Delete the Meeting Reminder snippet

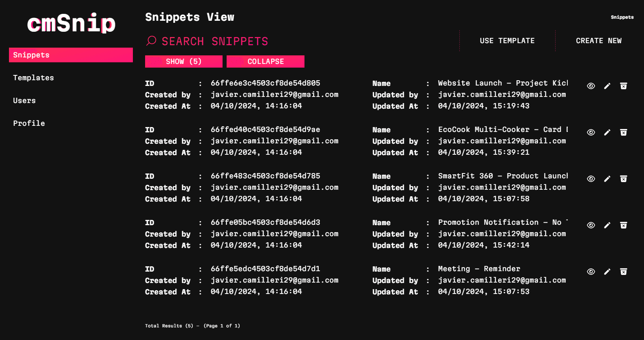point(623,272)
